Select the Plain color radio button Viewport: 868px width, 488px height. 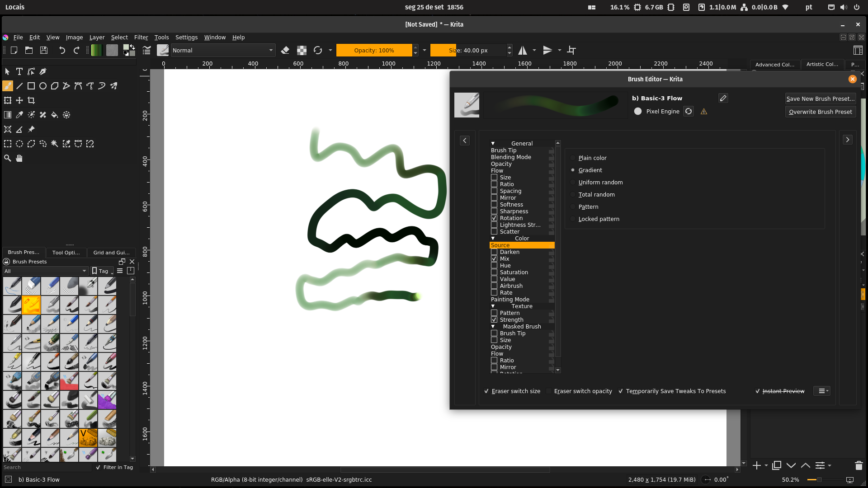click(573, 158)
